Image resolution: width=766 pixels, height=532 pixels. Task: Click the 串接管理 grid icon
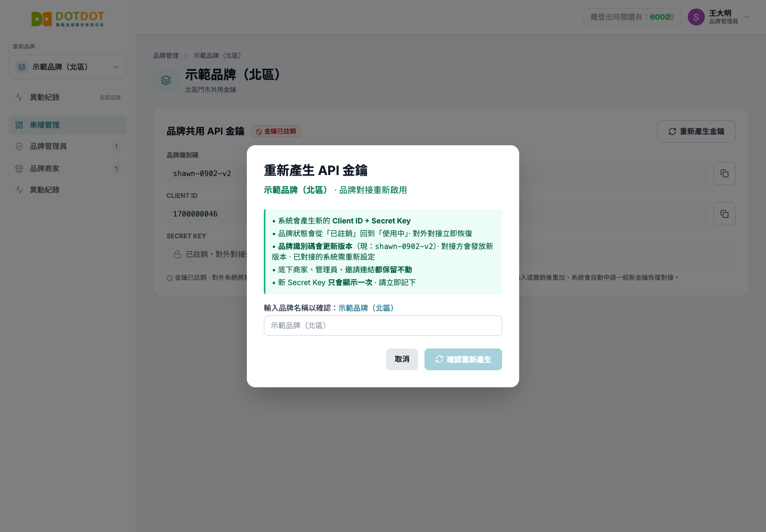click(x=19, y=125)
